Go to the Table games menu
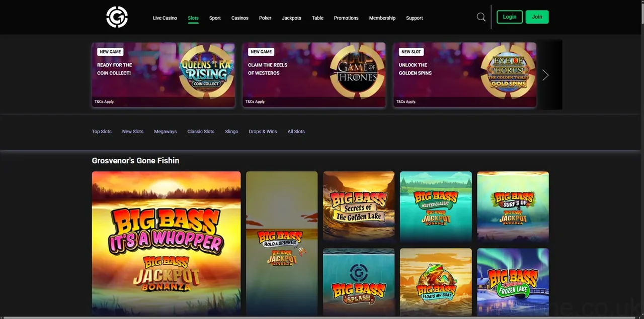 (x=317, y=18)
